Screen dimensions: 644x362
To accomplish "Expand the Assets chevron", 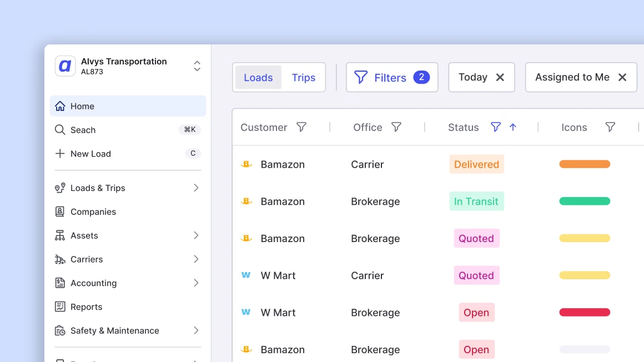I will pos(196,235).
